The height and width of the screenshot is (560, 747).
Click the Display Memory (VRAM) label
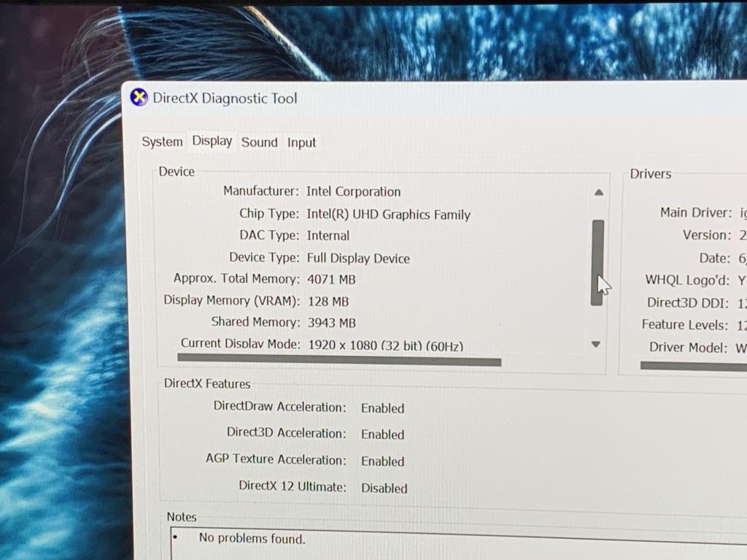pos(232,300)
